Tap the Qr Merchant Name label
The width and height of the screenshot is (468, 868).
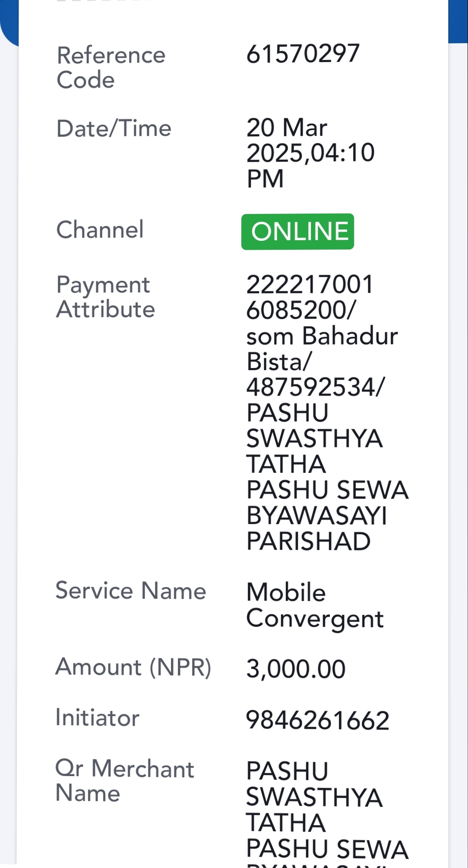coord(125,781)
